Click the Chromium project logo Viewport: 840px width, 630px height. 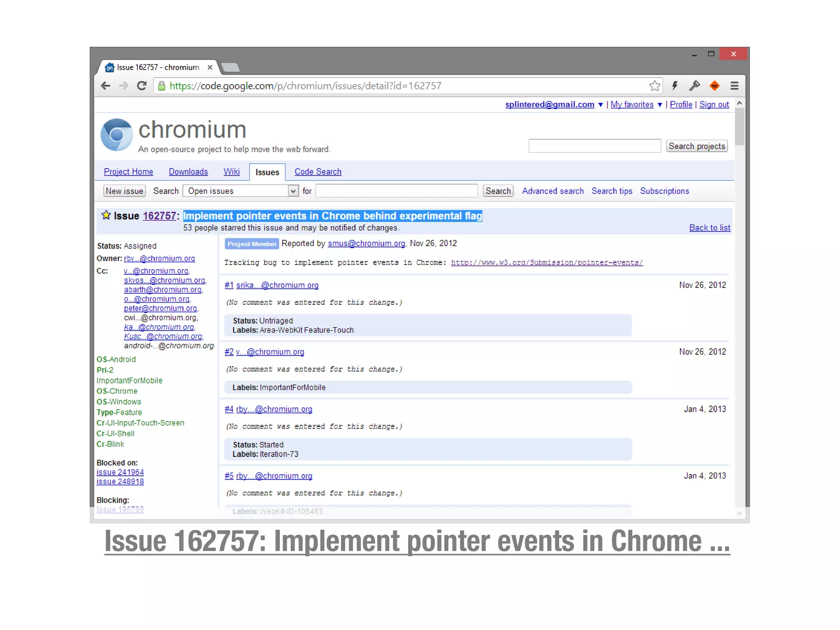[x=116, y=135]
